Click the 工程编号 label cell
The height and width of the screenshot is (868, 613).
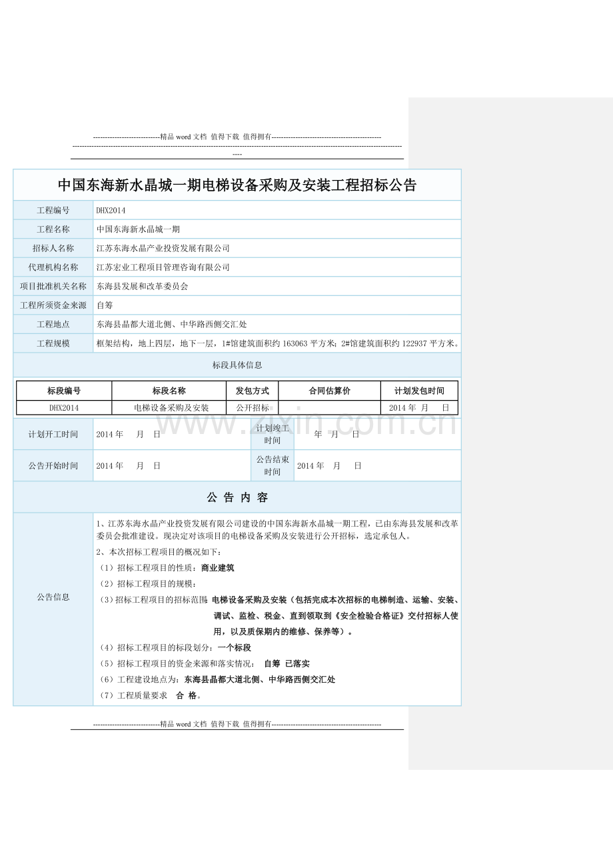[53, 210]
